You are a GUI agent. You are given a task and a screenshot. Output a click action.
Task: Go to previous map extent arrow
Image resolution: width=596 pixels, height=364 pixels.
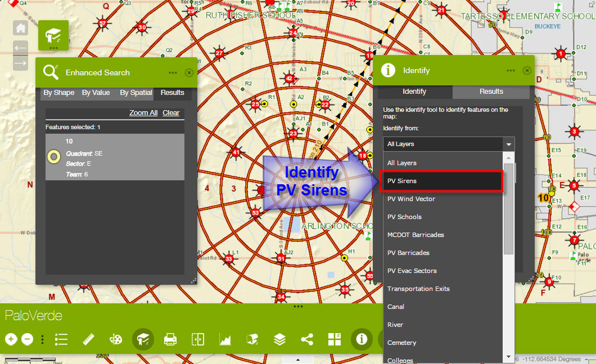(21, 48)
